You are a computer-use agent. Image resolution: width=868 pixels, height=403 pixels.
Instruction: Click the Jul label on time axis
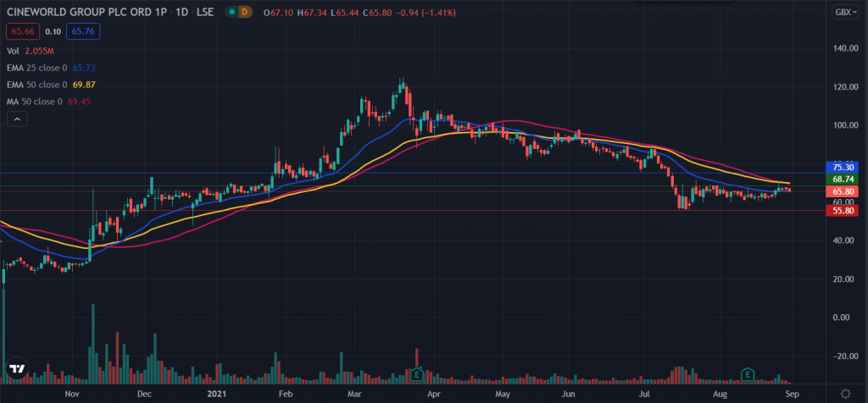(644, 395)
